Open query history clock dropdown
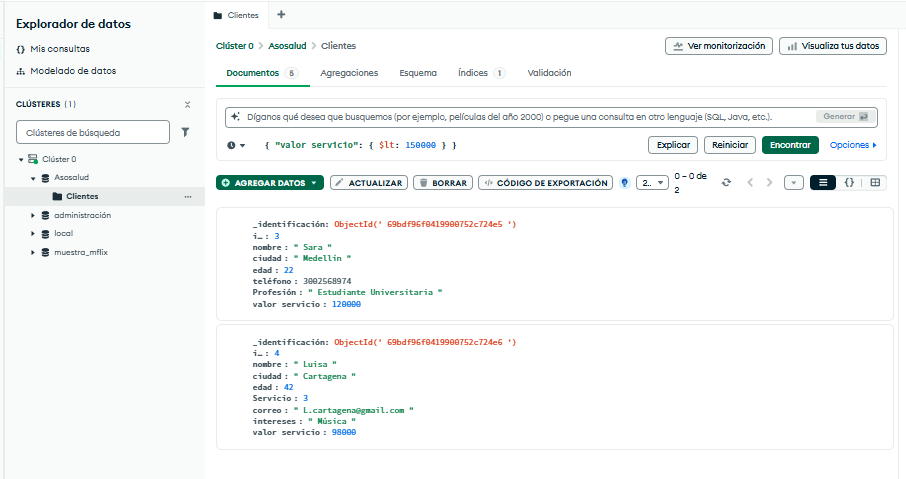 pyautogui.click(x=236, y=146)
